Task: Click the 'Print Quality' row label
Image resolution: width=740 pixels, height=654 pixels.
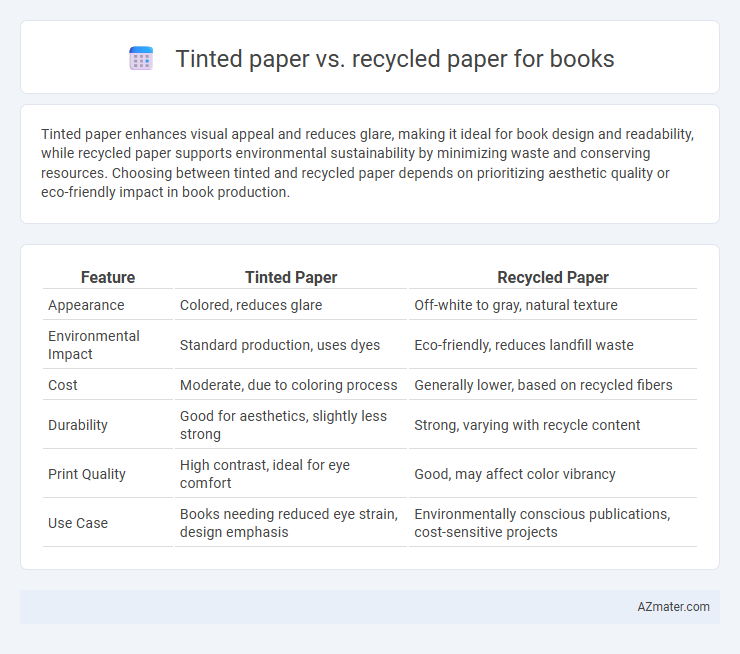Action: pyautogui.click(x=87, y=474)
